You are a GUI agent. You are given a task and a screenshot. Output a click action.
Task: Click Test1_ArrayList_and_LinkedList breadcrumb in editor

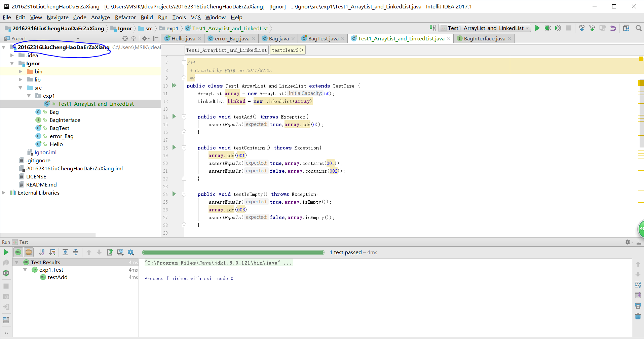coord(226,50)
